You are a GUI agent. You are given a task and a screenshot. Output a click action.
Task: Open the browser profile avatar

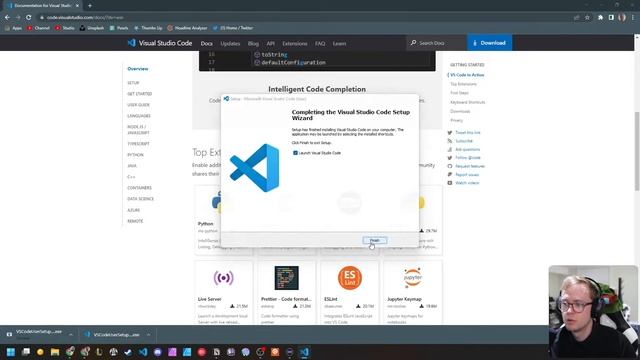pyautogui.click(x=622, y=18)
